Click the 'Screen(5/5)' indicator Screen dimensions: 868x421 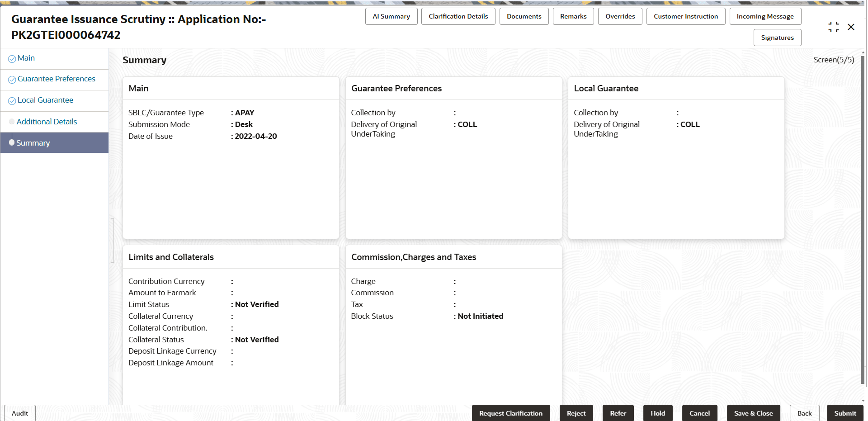pos(834,60)
